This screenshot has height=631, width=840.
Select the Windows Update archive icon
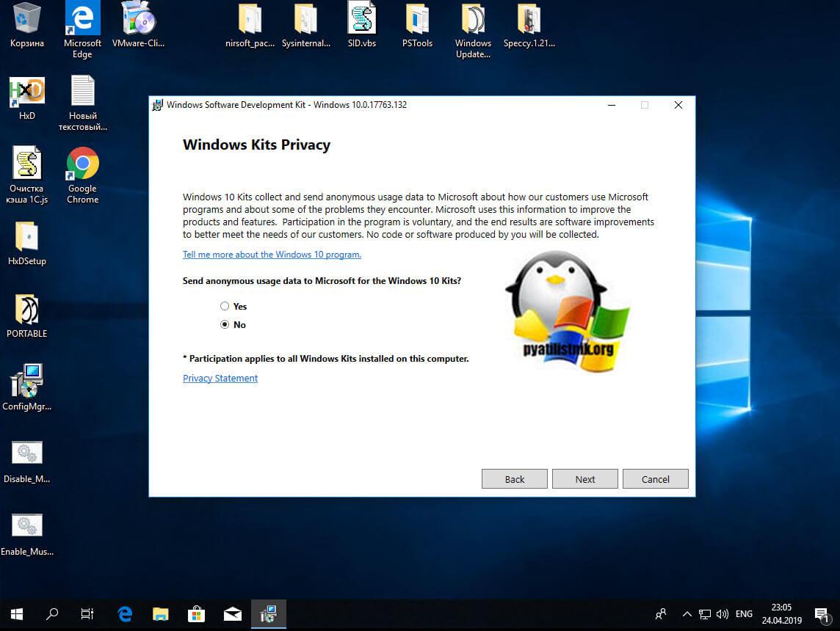point(473,31)
